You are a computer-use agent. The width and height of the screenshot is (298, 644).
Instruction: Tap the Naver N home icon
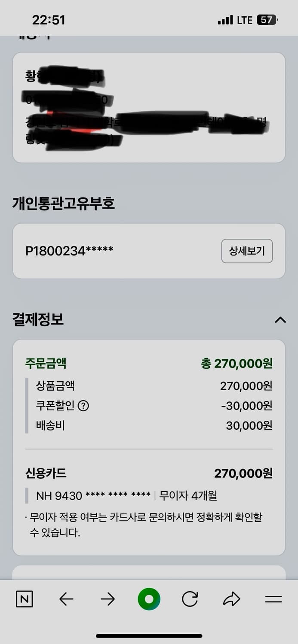coord(24,599)
